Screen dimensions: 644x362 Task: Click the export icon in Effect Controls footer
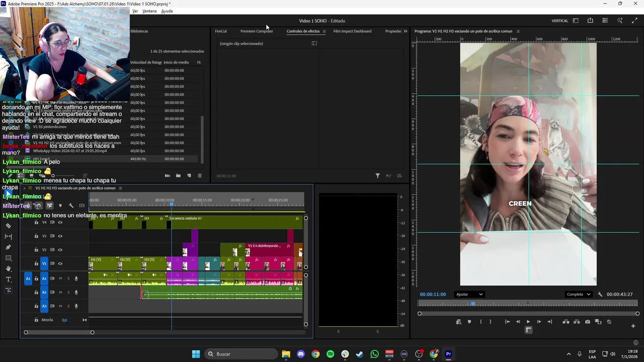click(x=399, y=176)
